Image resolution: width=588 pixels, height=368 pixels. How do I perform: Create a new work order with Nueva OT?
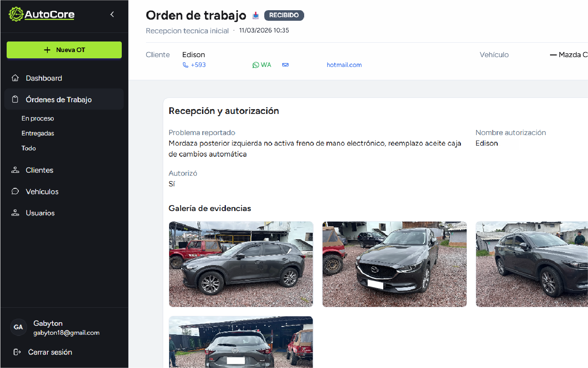[64, 50]
